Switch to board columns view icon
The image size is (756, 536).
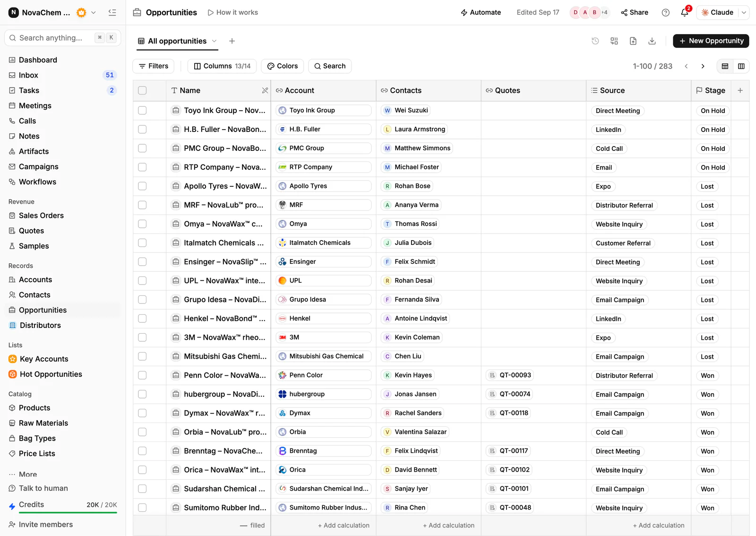(741, 66)
